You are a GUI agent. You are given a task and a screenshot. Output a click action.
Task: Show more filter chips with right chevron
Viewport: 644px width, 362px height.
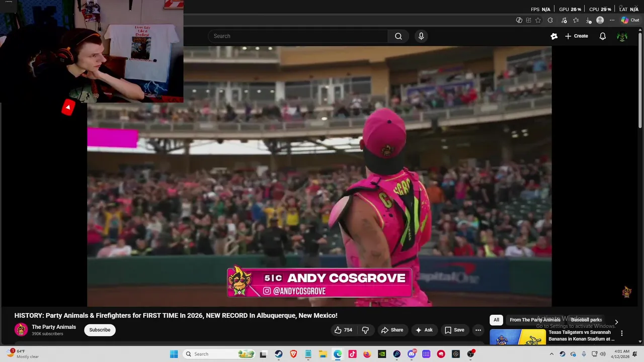pos(616,322)
